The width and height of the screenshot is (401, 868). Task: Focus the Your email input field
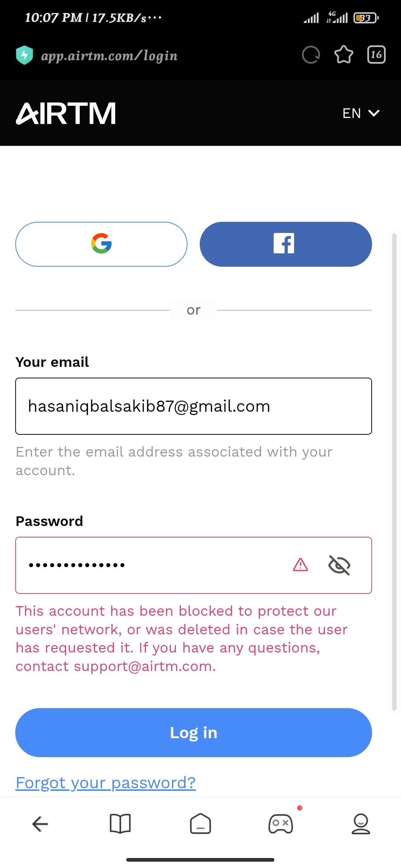(x=193, y=406)
